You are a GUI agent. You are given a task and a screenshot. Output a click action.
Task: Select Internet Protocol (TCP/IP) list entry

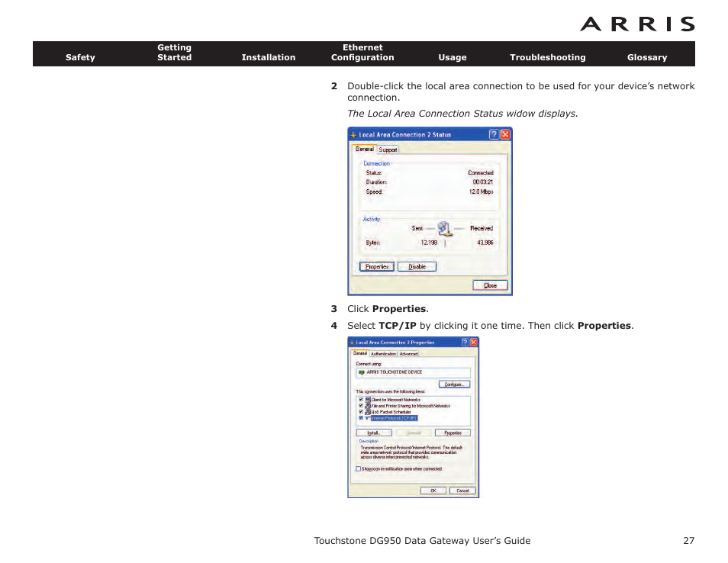tap(395, 418)
